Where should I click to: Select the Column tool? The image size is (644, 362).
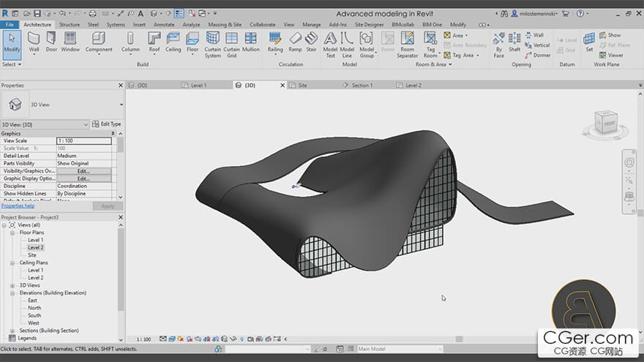(130, 42)
